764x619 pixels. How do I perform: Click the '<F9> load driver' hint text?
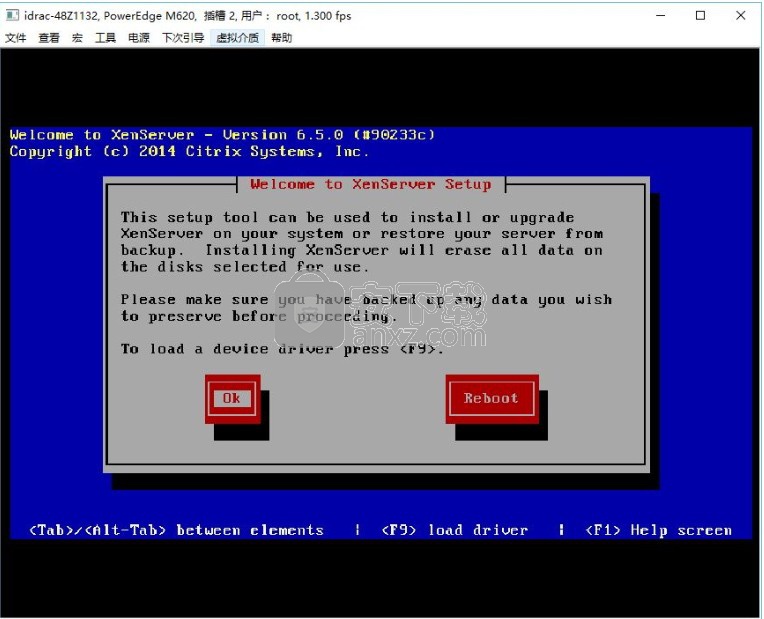point(455,530)
